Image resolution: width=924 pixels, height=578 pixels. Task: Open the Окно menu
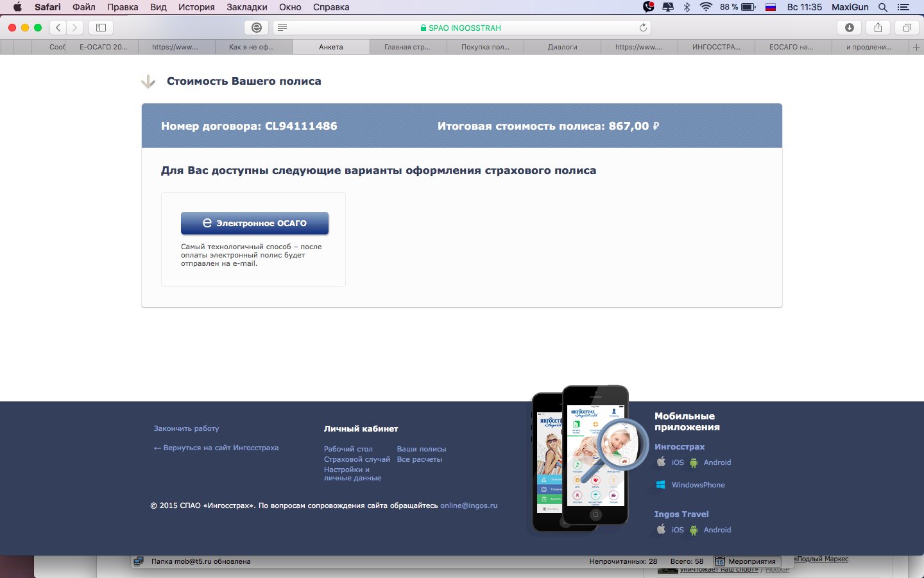(x=290, y=7)
